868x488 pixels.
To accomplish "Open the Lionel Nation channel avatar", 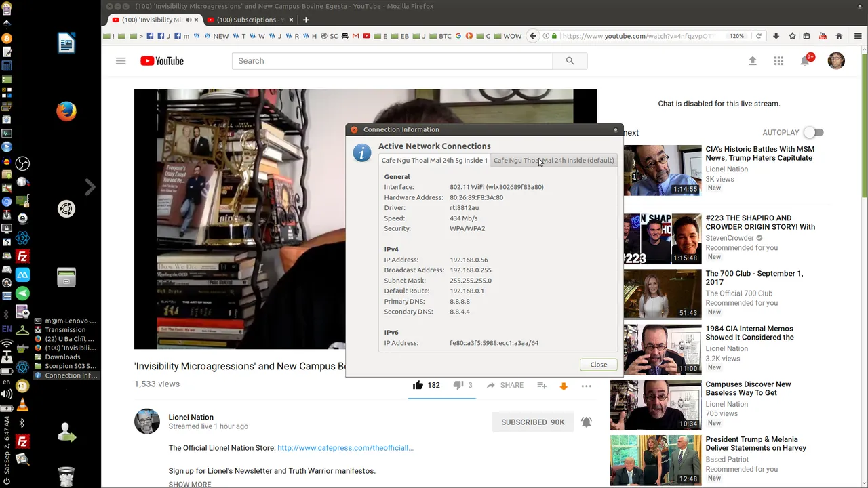I will coord(147,422).
